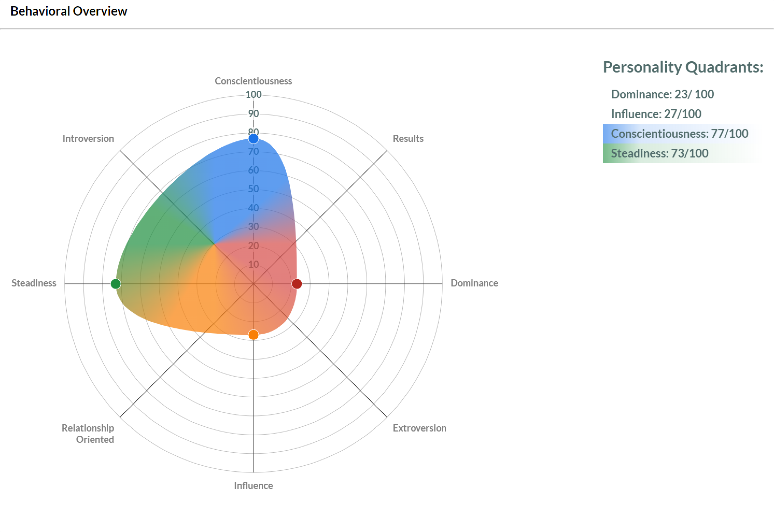The image size is (774, 532).
Task: Click the Personality Quadrants heading
Action: [x=682, y=67]
